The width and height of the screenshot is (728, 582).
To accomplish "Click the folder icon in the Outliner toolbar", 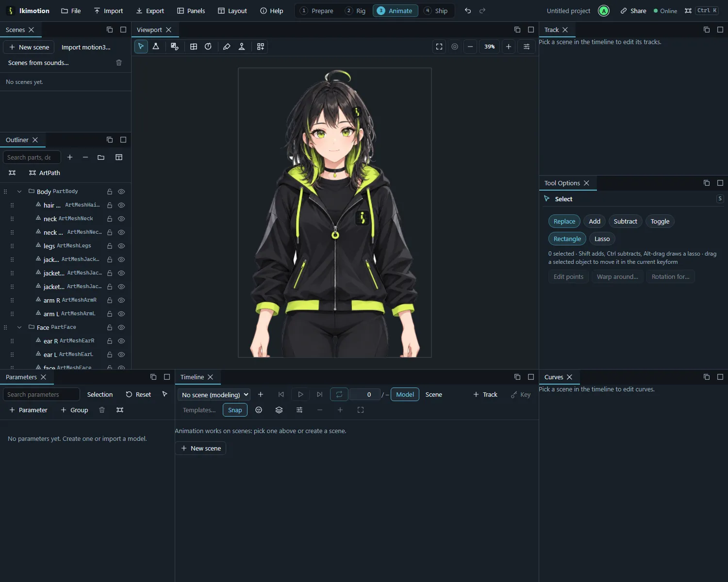I will coord(101,157).
